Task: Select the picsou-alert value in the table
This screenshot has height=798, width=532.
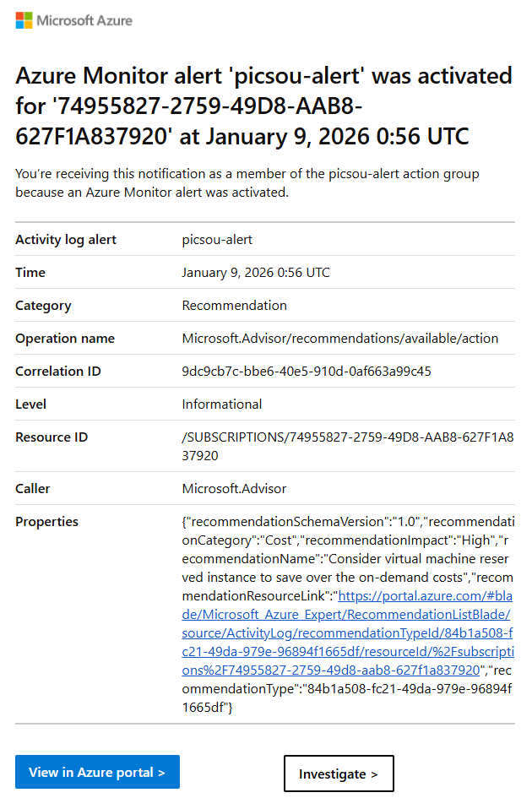Action: (x=218, y=240)
